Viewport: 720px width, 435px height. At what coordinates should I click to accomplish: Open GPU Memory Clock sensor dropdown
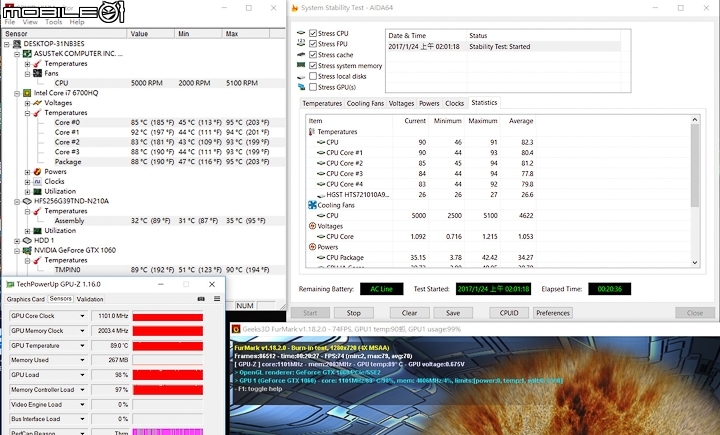point(83,331)
